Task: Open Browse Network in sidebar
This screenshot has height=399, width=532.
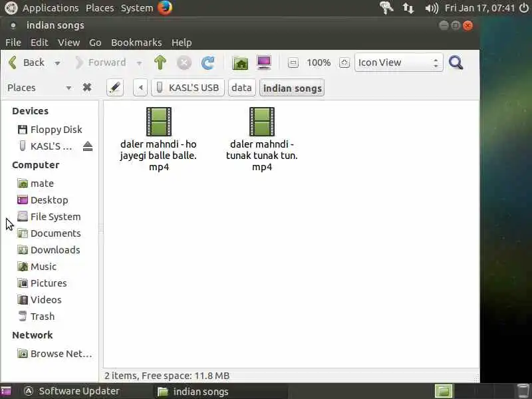Action: 55,354
